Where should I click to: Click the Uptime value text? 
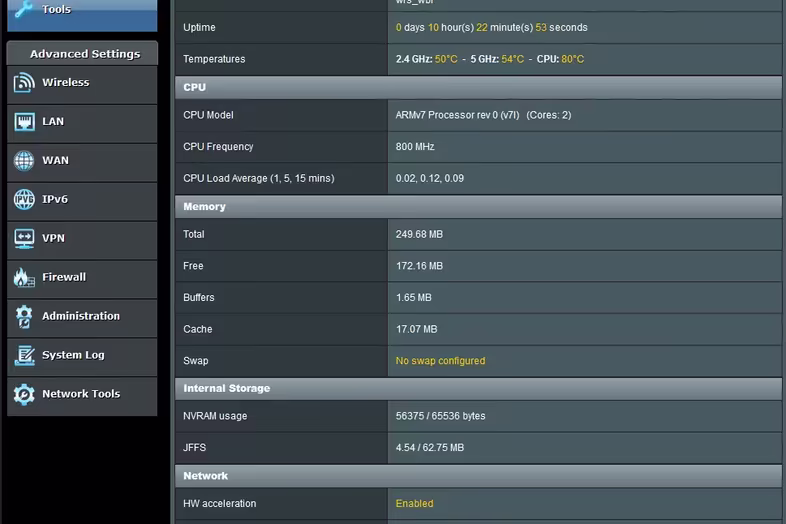coord(491,28)
